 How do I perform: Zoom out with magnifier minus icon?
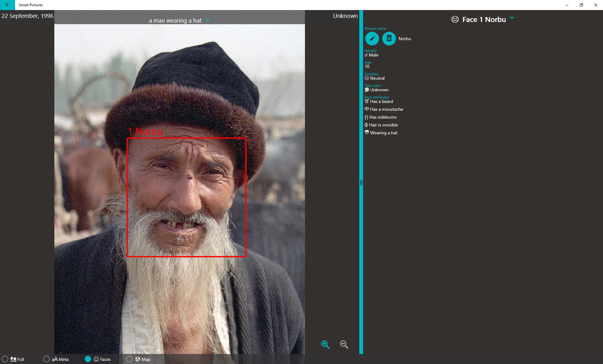coord(344,344)
